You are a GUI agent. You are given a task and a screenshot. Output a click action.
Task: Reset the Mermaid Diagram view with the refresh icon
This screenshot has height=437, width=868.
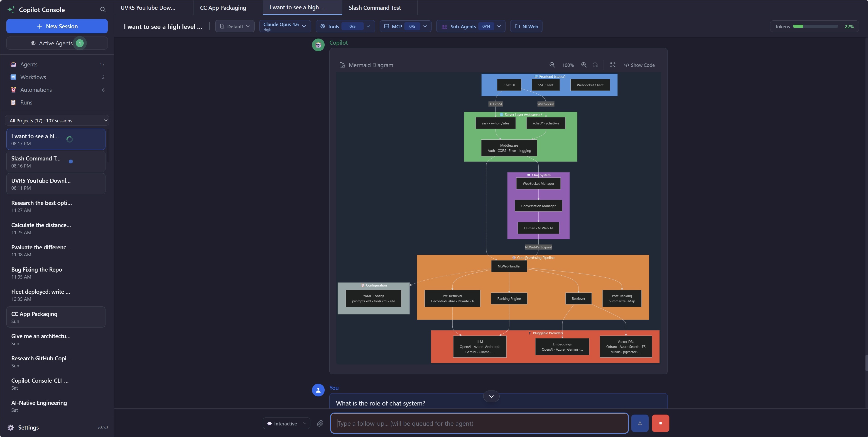[595, 65]
